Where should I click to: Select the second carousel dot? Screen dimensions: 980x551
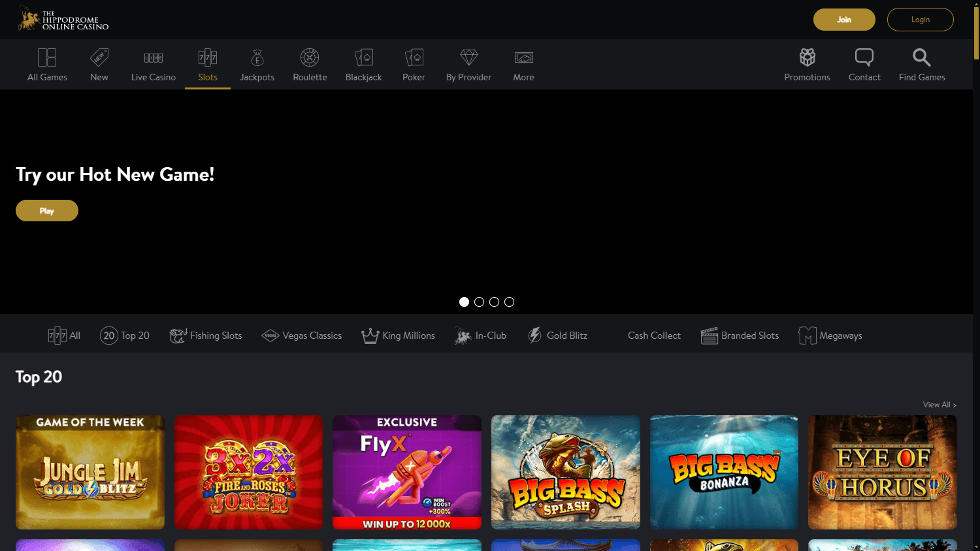pos(479,302)
